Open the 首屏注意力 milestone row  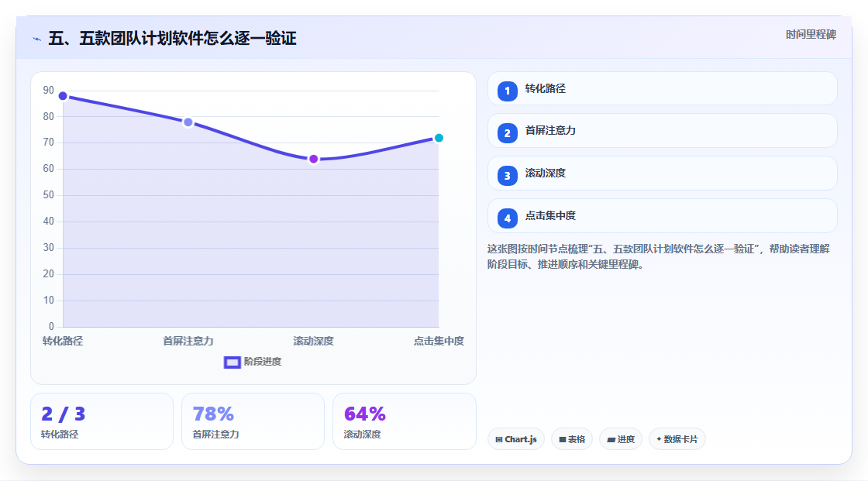click(662, 131)
